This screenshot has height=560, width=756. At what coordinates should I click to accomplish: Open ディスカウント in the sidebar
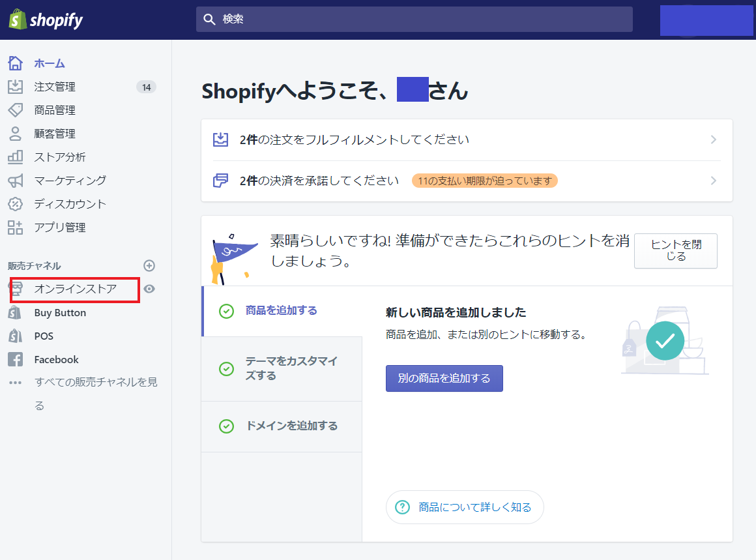click(70, 204)
